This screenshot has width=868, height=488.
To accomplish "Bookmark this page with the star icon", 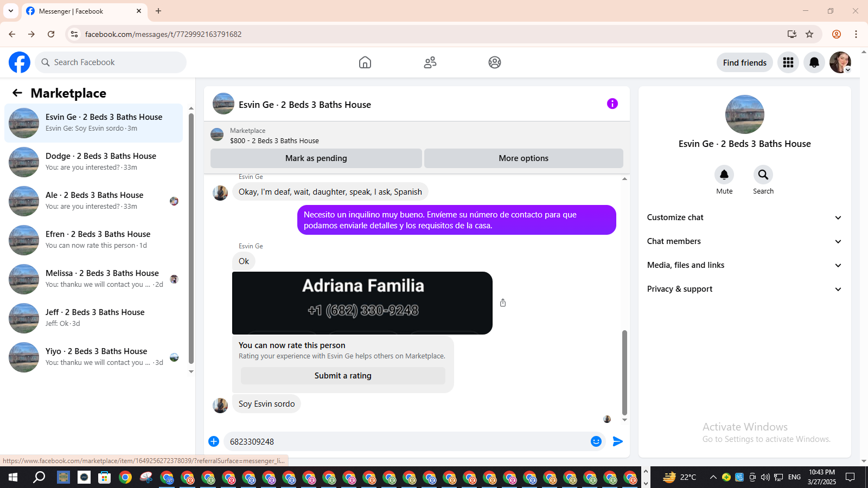I will 809,34.
